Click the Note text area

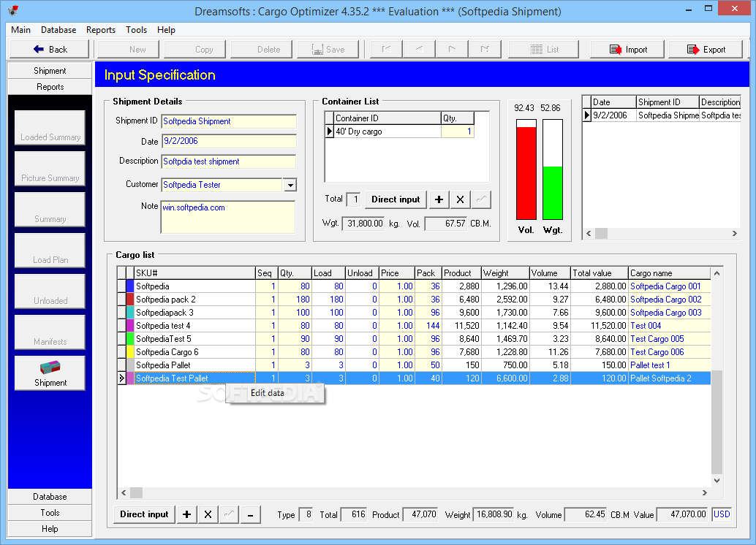(x=228, y=217)
